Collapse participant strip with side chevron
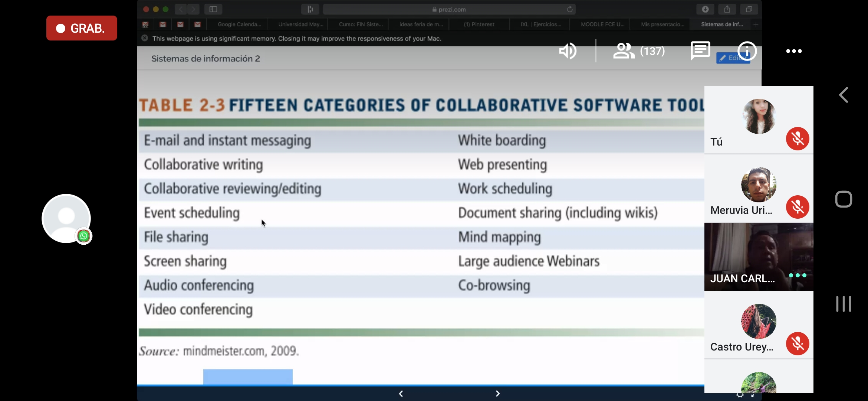This screenshot has width=868, height=401. tap(844, 95)
